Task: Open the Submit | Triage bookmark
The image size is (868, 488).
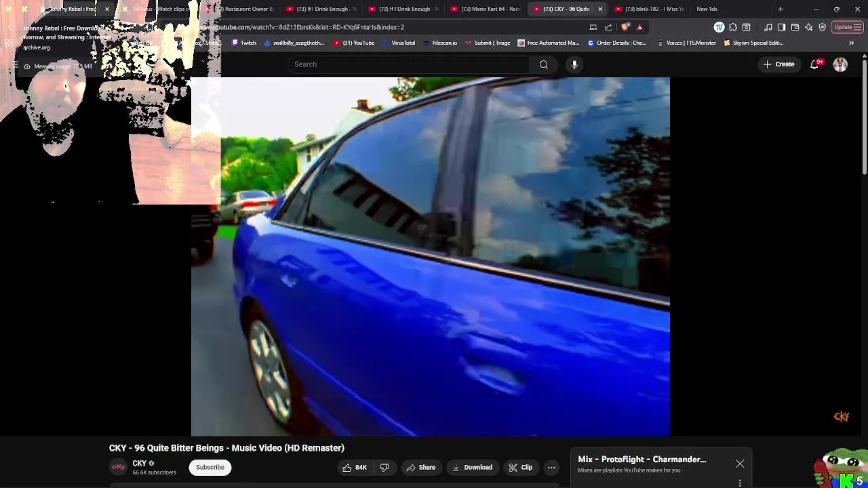Action: [488, 43]
